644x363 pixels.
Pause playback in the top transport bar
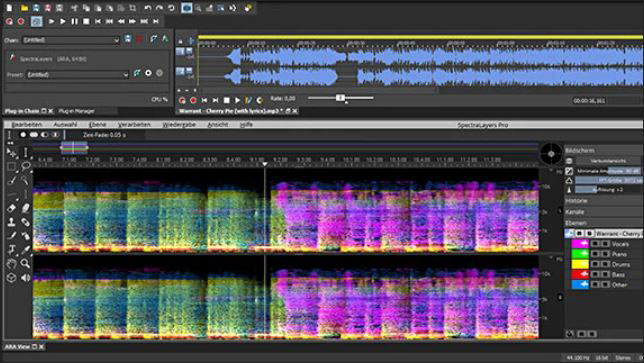coord(74,21)
